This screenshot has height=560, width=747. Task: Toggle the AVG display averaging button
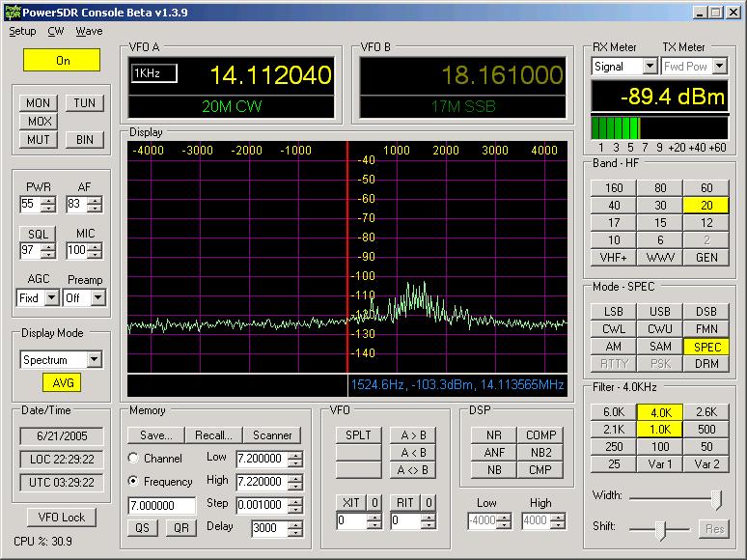click(63, 382)
